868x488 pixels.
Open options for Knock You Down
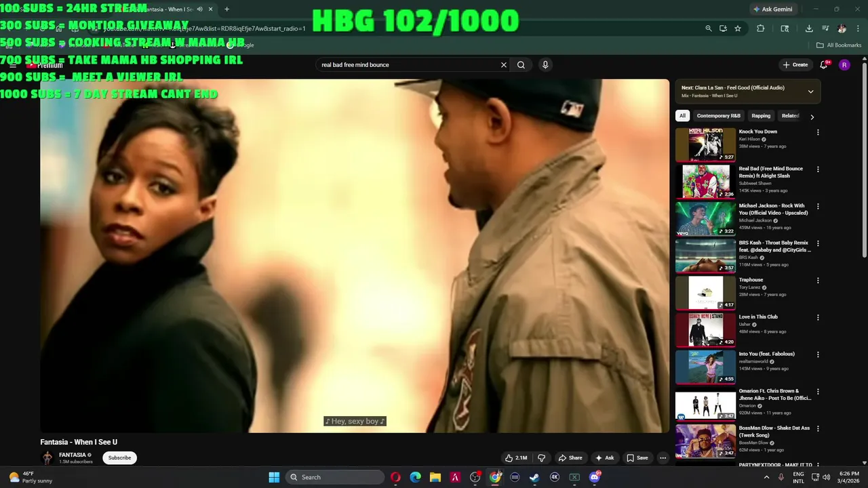tap(818, 132)
